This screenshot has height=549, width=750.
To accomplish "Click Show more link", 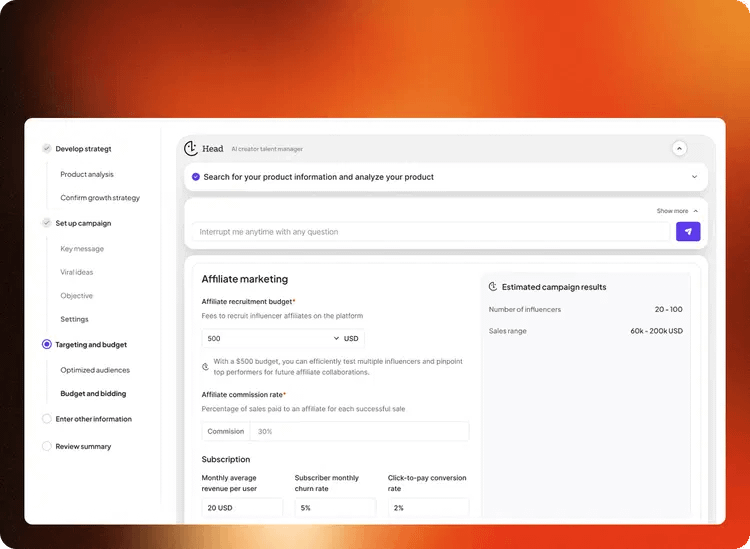I will [x=672, y=211].
